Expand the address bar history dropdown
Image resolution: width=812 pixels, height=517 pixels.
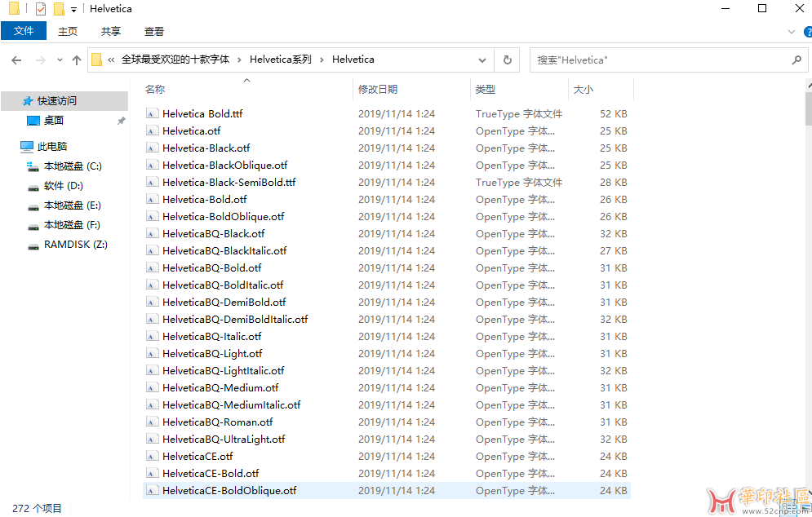coord(482,60)
